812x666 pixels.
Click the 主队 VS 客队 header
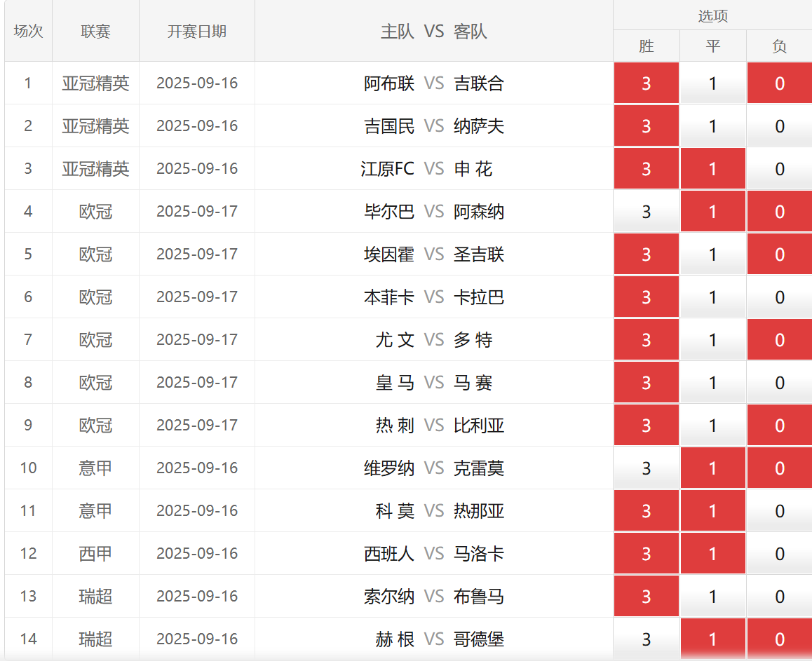click(434, 31)
